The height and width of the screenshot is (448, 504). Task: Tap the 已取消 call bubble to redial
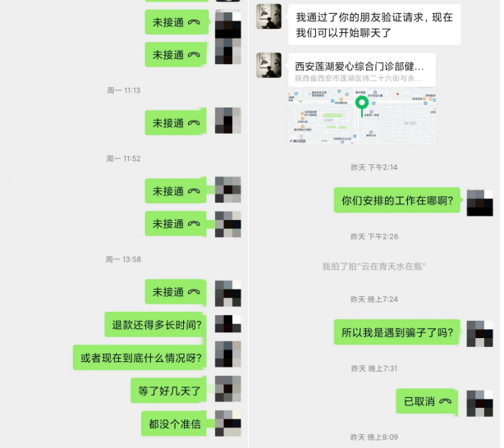[427, 401]
